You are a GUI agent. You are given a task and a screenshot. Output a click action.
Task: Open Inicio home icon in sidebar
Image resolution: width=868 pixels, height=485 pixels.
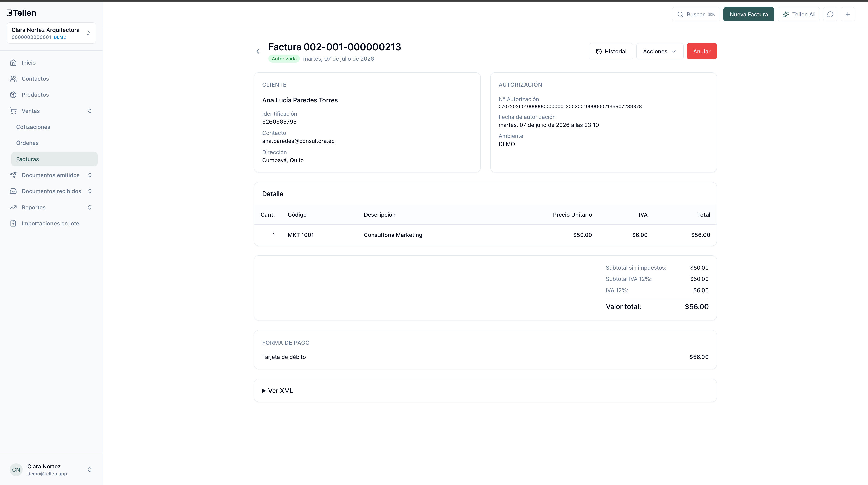click(13, 63)
